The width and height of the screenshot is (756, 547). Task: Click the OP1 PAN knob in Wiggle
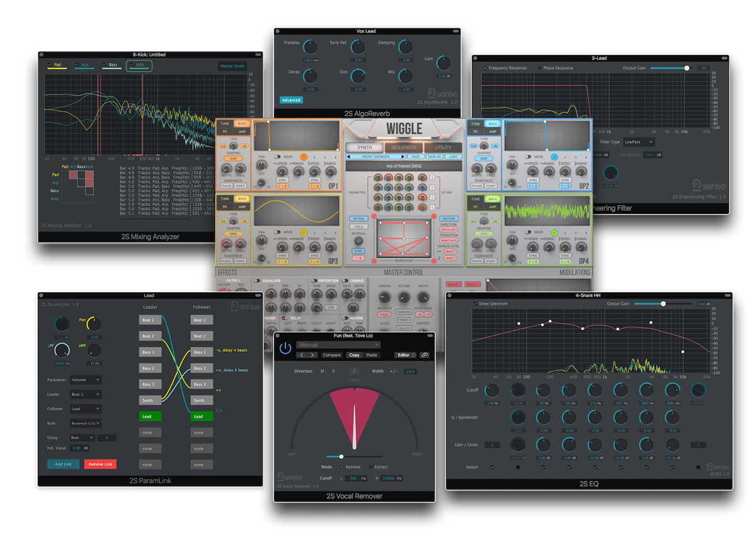[260, 166]
